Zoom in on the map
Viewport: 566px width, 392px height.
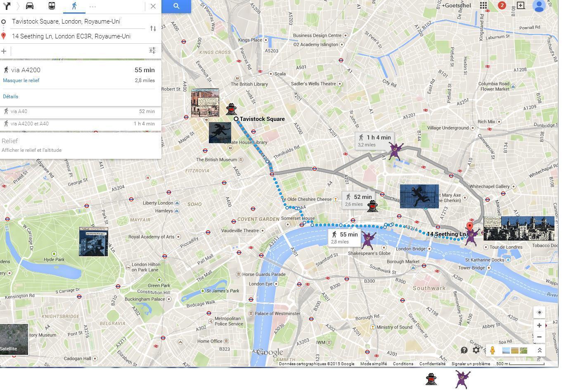pyautogui.click(x=539, y=326)
